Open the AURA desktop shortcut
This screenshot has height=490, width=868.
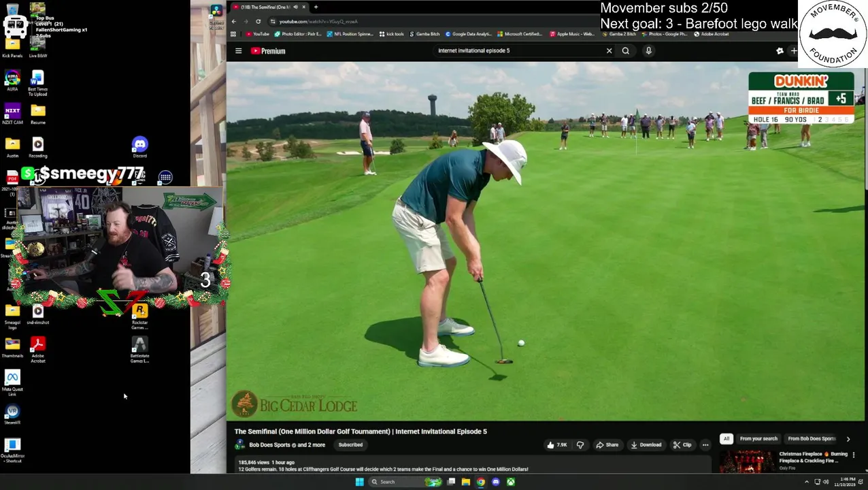tap(12, 81)
